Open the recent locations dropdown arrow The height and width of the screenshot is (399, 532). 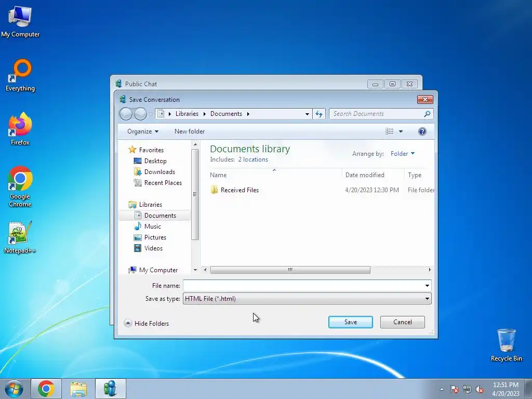click(x=151, y=114)
